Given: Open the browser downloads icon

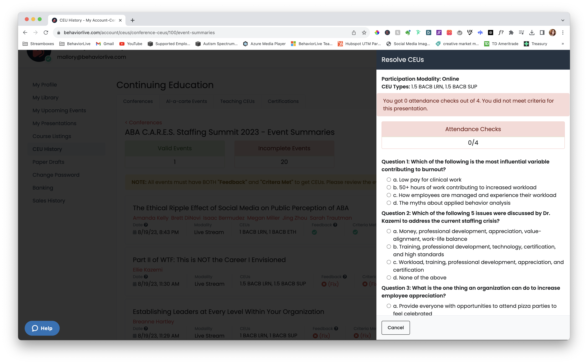Looking at the screenshot, I should (532, 33).
